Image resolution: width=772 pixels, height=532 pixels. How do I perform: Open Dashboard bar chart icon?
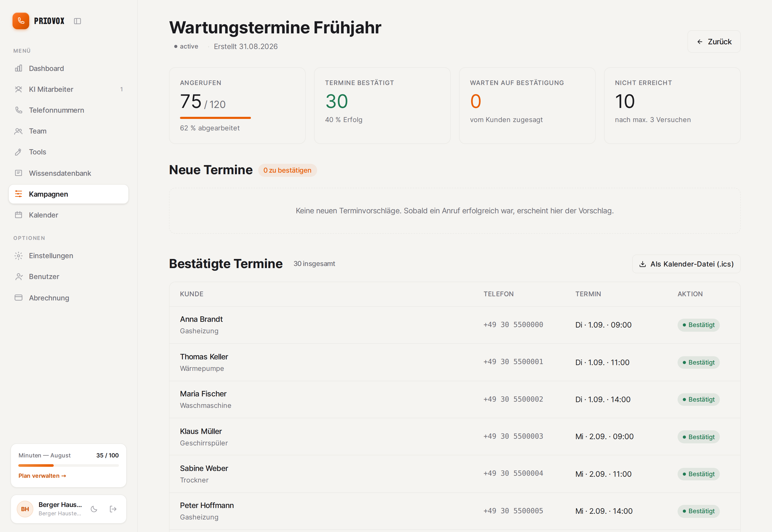tap(19, 68)
